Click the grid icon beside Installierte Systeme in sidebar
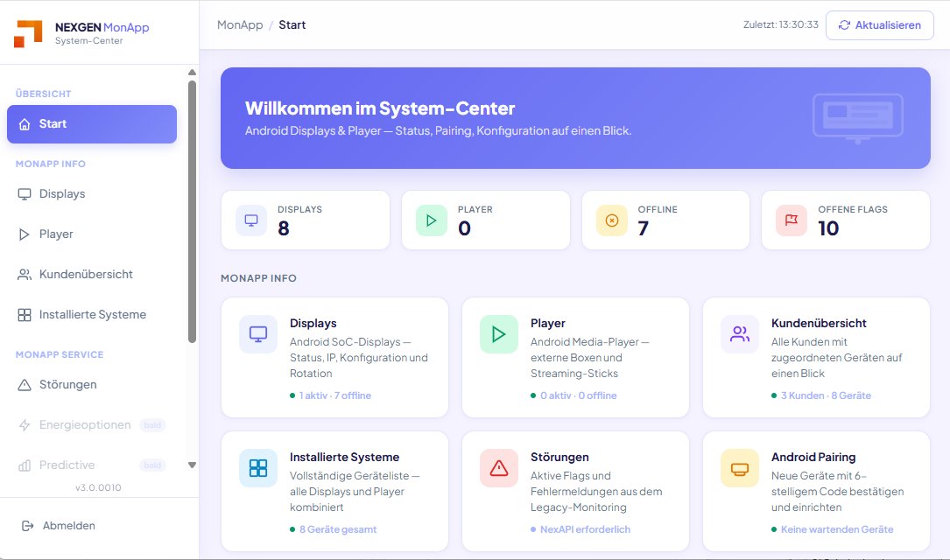This screenshot has width=950, height=560. pyautogui.click(x=25, y=315)
